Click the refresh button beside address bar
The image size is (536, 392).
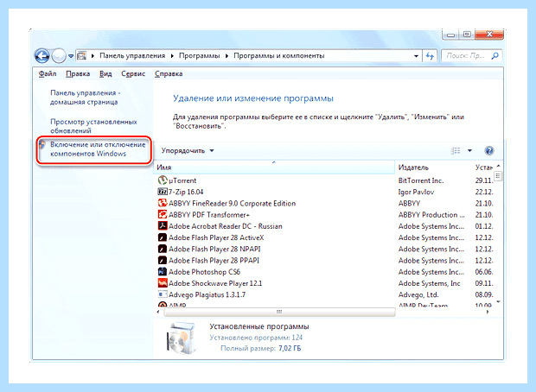point(430,55)
